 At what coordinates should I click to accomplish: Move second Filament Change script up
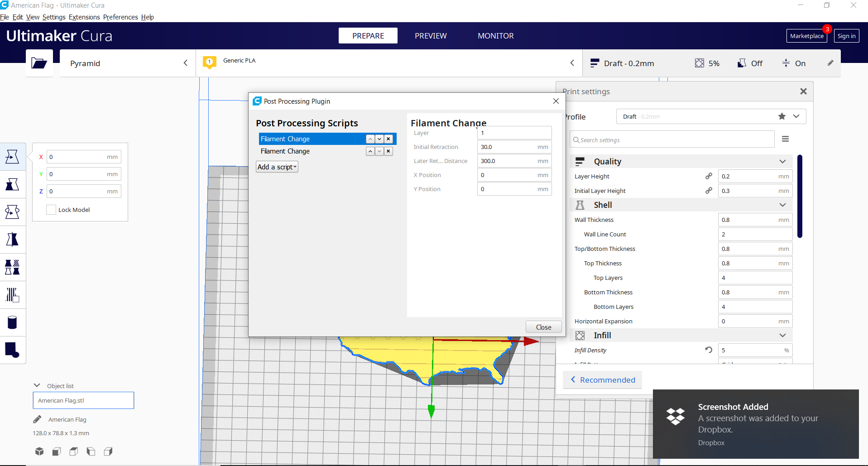pos(370,151)
